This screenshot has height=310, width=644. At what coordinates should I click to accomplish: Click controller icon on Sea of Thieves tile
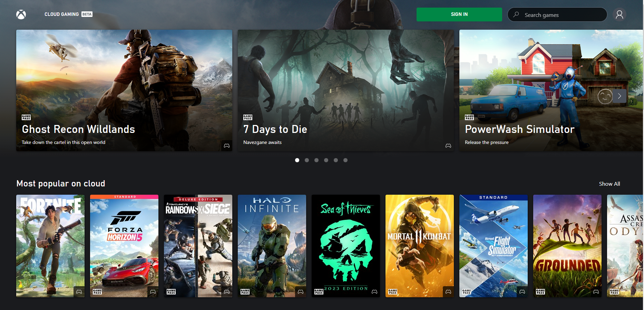pyautogui.click(x=374, y=292)
